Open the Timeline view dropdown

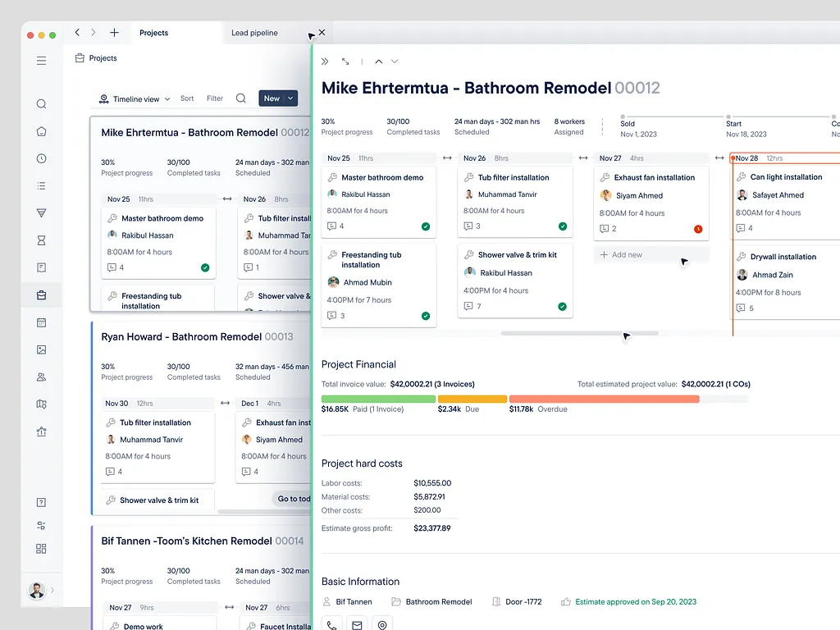pos(135,99)
